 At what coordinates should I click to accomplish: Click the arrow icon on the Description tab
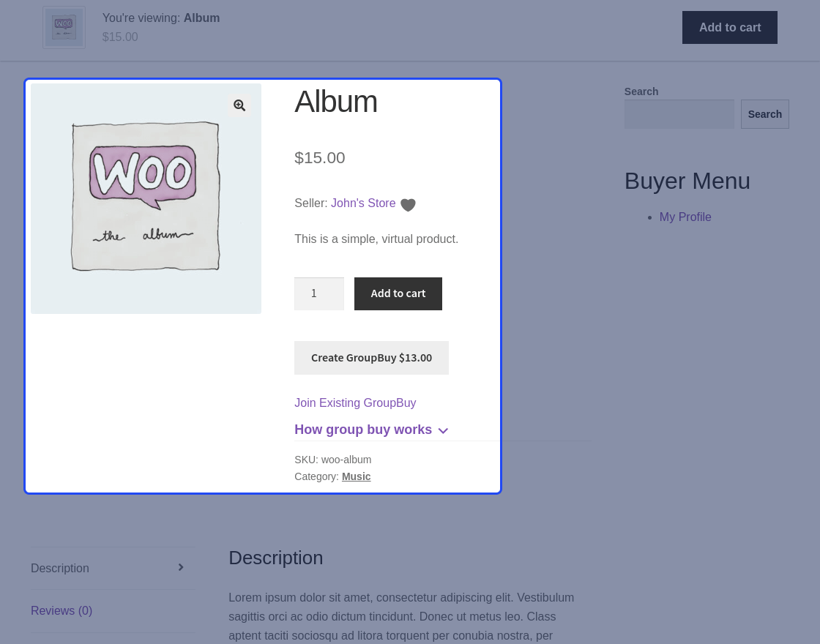181,568
